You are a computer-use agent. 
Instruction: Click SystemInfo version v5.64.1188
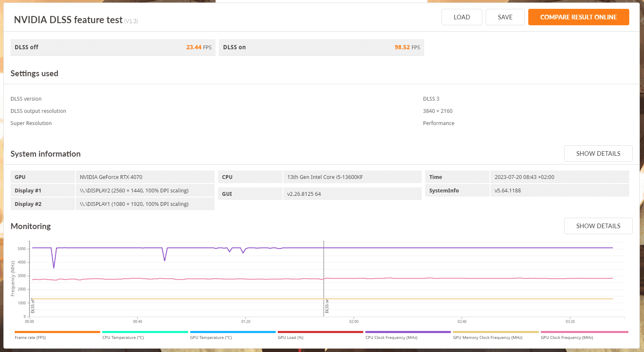point(508,191)
